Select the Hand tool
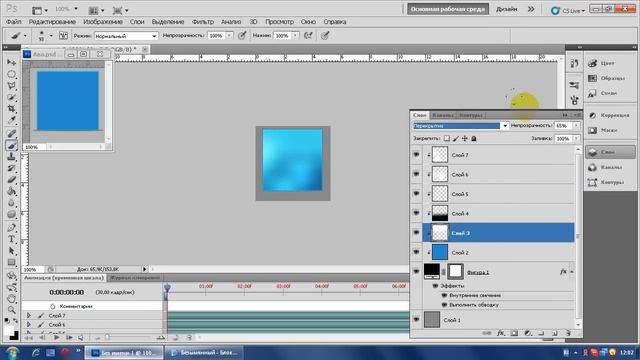The image size is (640, 360). click(x=11, y=299)
